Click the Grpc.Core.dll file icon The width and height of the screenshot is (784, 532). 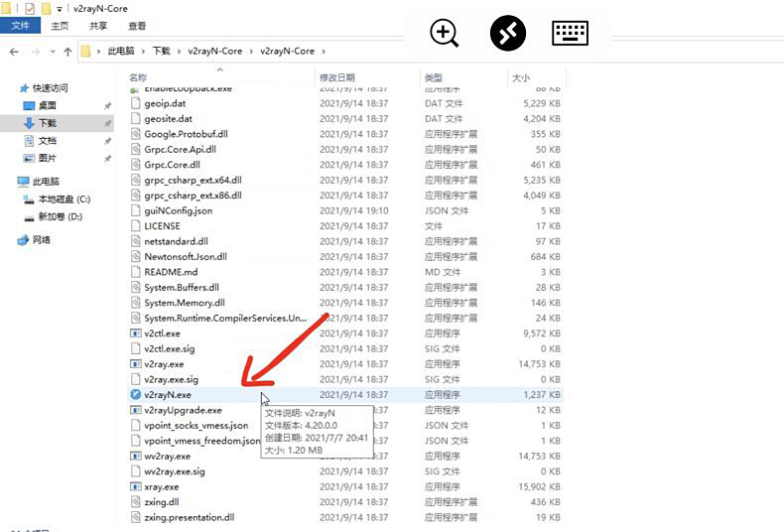click(x=135, y=165)
